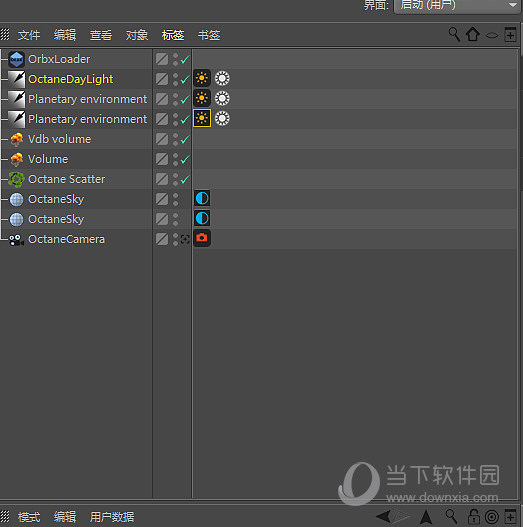Click the Octane Scatter object icon
The height and width of the screenshot is (527, 523).
(16, 179)
